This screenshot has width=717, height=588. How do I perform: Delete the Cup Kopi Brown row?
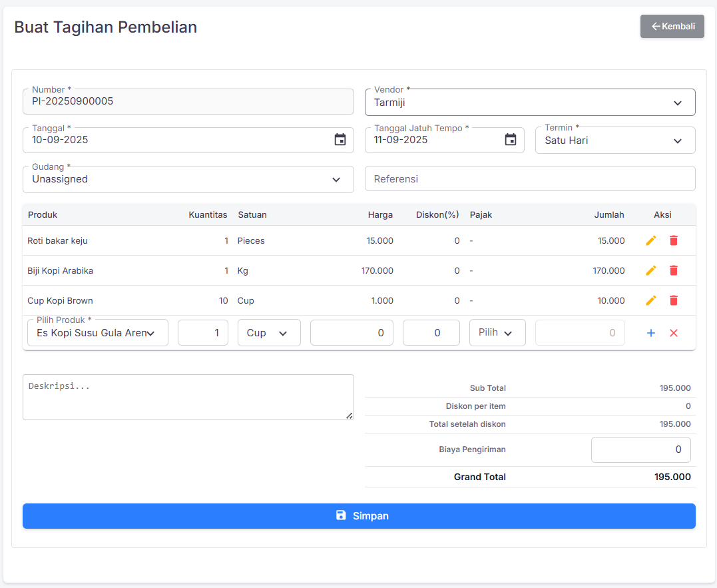[x=673, y=300]
